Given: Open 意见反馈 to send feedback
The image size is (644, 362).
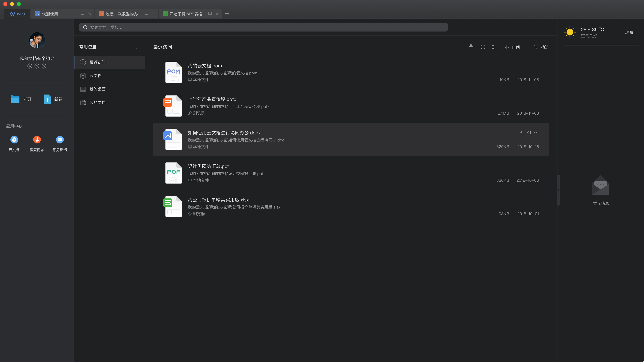Looking at the screenshot, I should 60,143.
